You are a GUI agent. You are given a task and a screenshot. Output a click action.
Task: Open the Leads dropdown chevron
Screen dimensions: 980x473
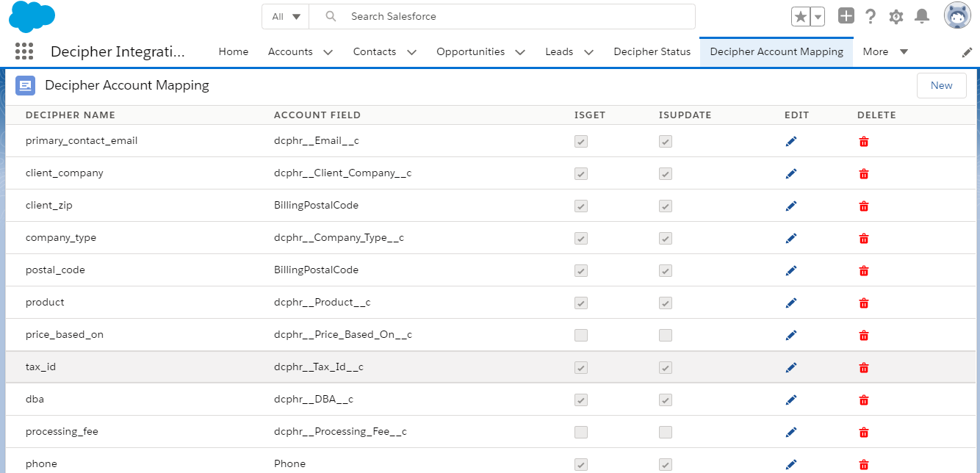coord(588,51)
